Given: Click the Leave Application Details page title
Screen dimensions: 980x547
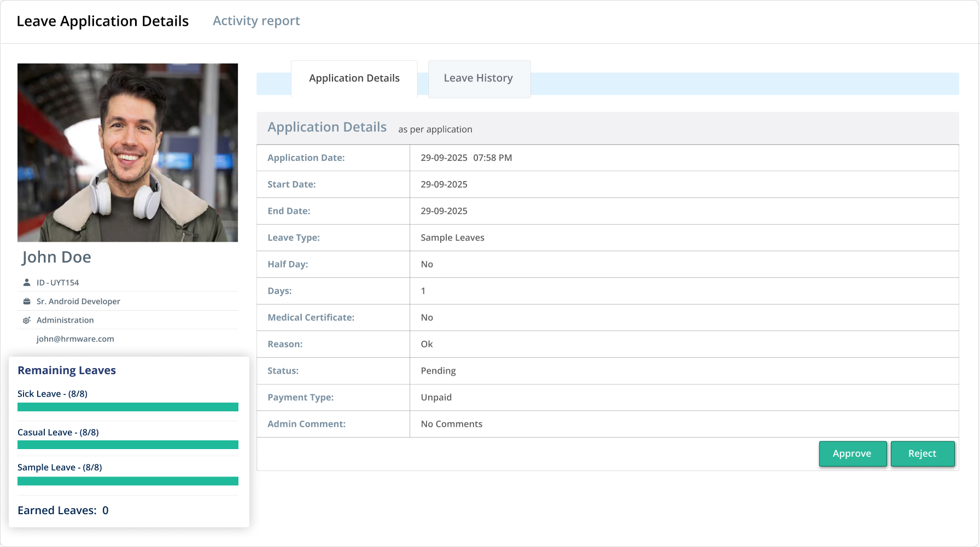Looking at the screenshot, I should (x=102, y=21).
